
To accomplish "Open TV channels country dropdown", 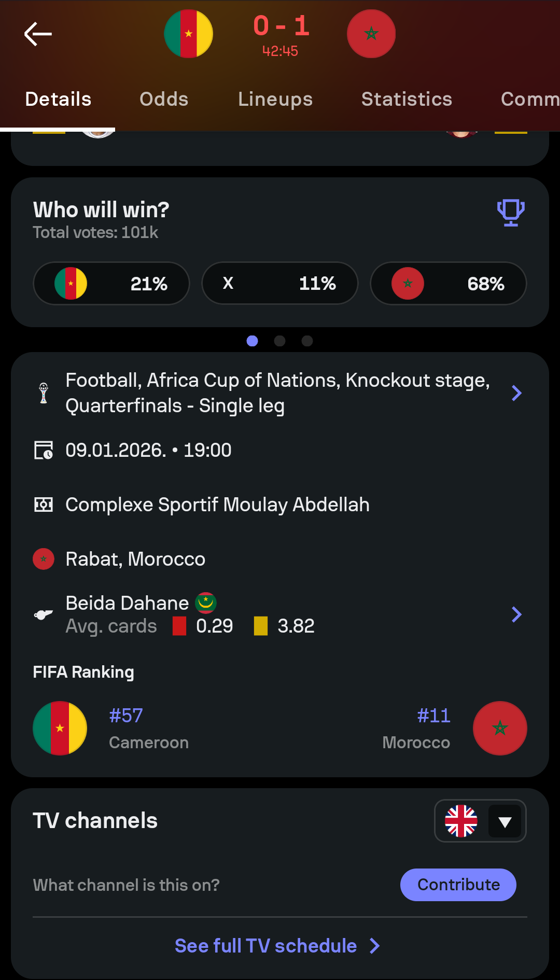I will [480, 821].
